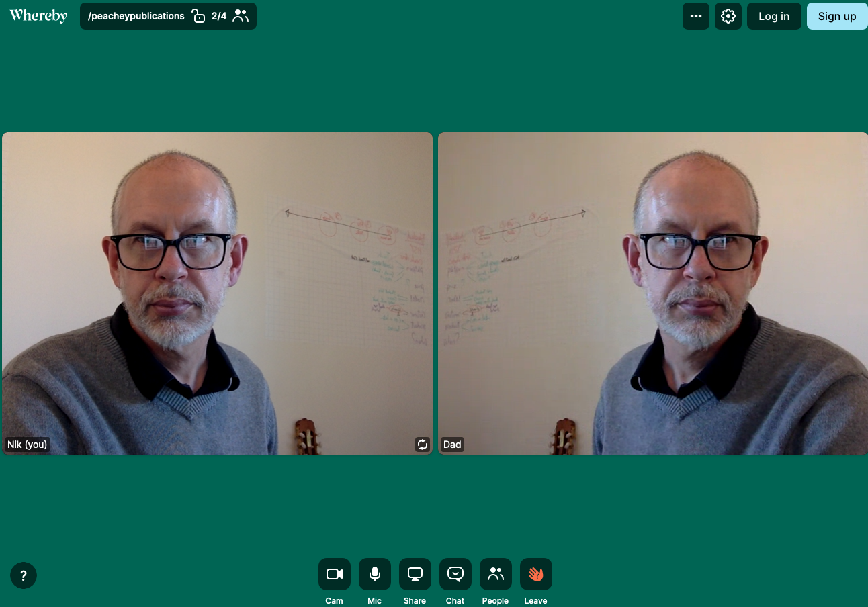Turn off the camera with Cam
Image resolution: width=868 pixels, height=607 pixels.
[x=334, y=574]
